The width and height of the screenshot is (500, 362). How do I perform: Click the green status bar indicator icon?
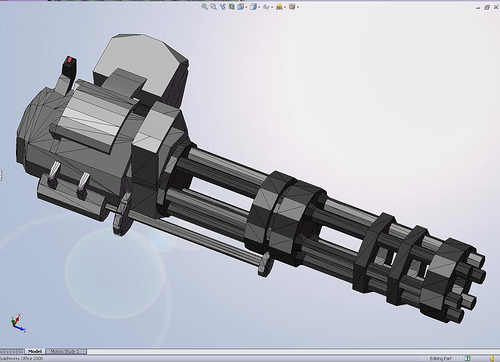pyautogui.click(x=467, y=359)
